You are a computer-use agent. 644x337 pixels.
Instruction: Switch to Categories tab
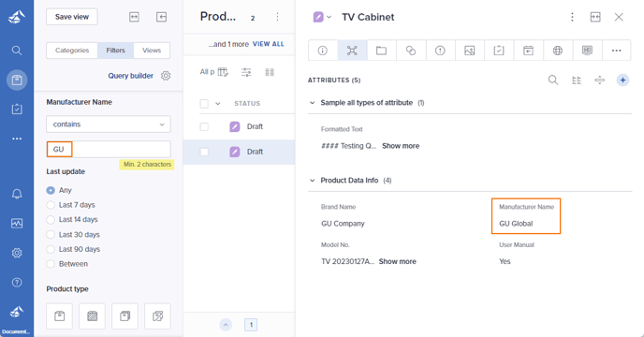[72, 51]
